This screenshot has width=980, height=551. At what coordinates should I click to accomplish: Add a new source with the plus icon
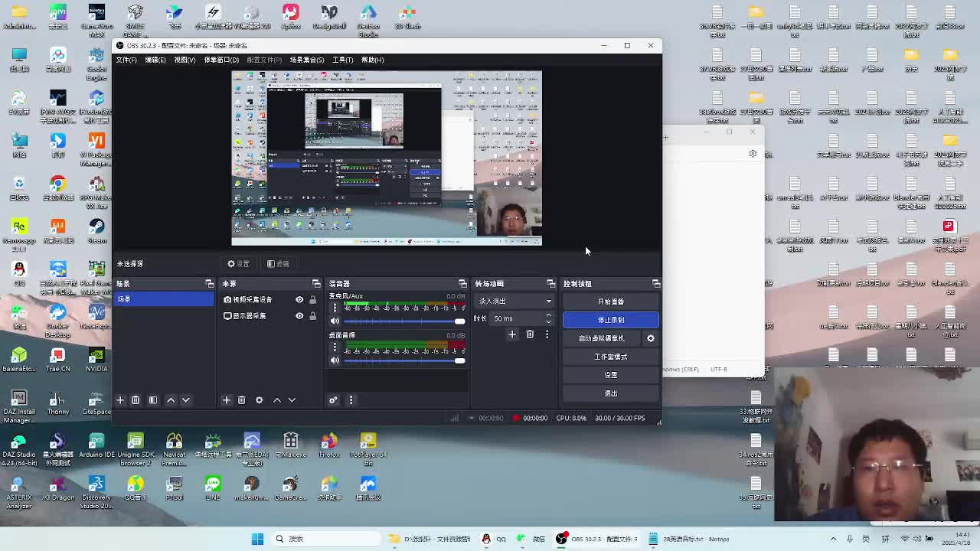pyautogui.click(x=226, y=400)
